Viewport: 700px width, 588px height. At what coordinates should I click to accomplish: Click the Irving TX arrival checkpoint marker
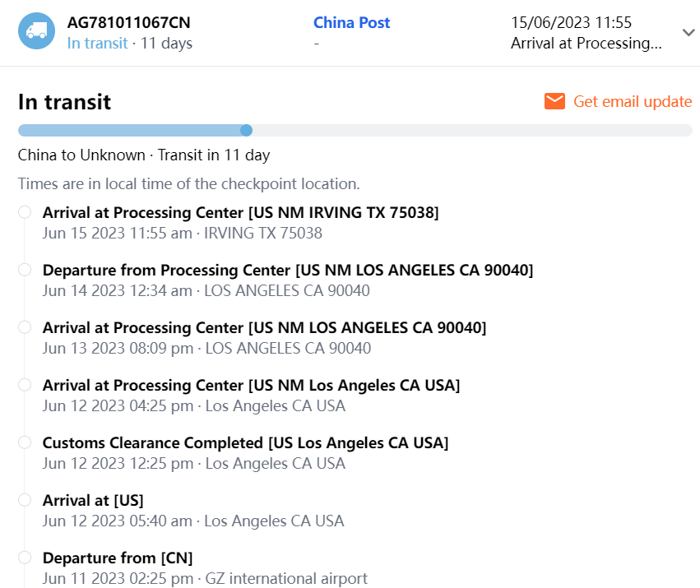pos(25,212)
